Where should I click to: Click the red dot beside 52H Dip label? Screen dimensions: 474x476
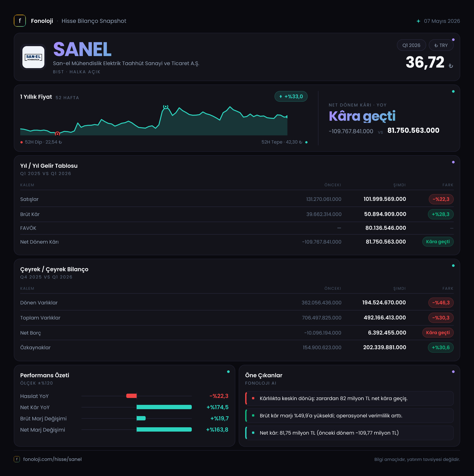22,142
